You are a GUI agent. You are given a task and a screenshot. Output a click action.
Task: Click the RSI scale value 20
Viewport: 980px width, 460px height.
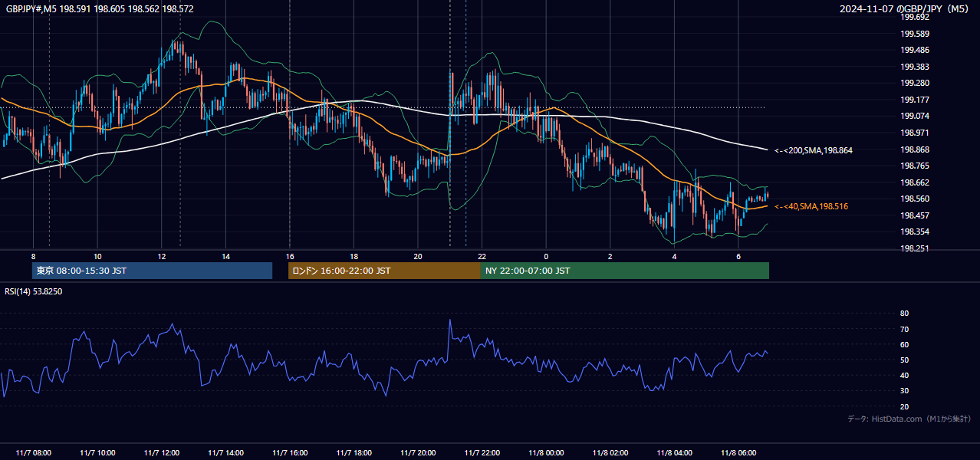904,406
